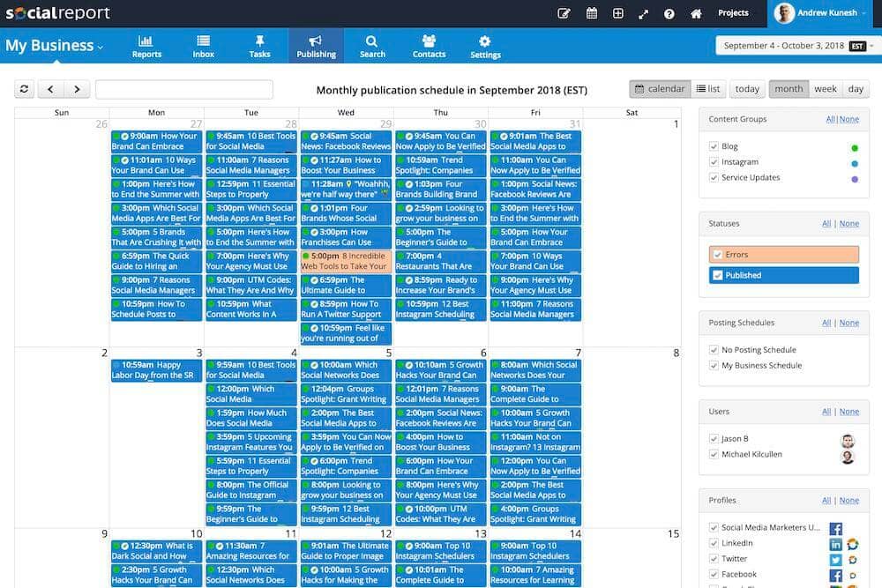This screenshot has width=882, height=588.
Task: Open the 10:59am Happy Labor Day post
Action: (x=156, y=370)
